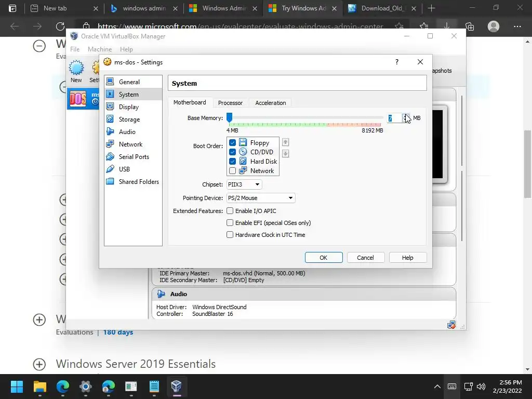Enable I/O APIC checkbox

[230, 211]
